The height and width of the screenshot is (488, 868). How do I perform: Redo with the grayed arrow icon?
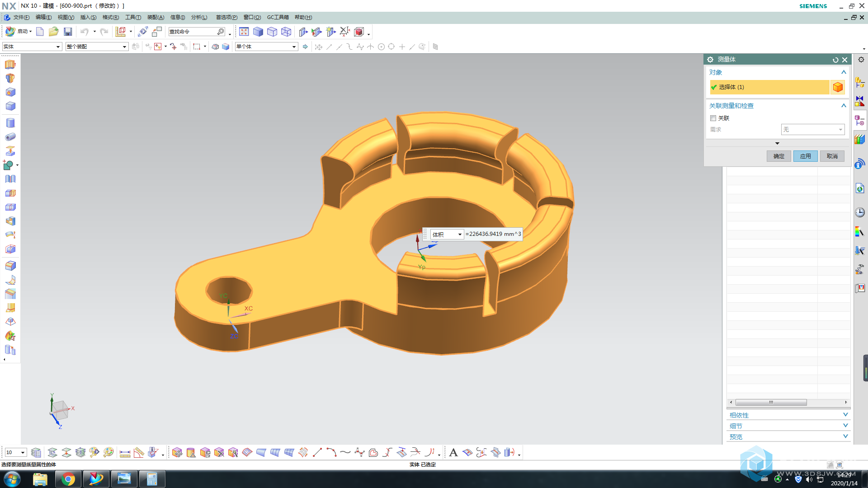pyautogui.click(x=104, y=32)
